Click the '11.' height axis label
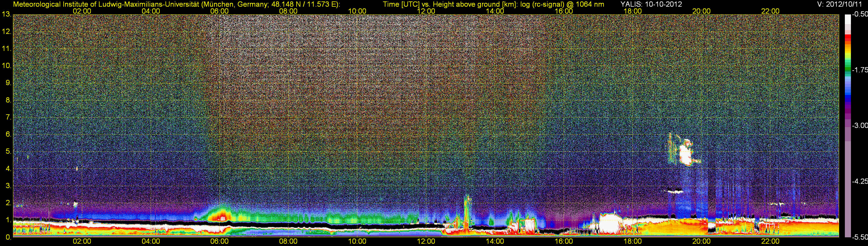Screen dimensions: 868x246 tap(6, 49)
